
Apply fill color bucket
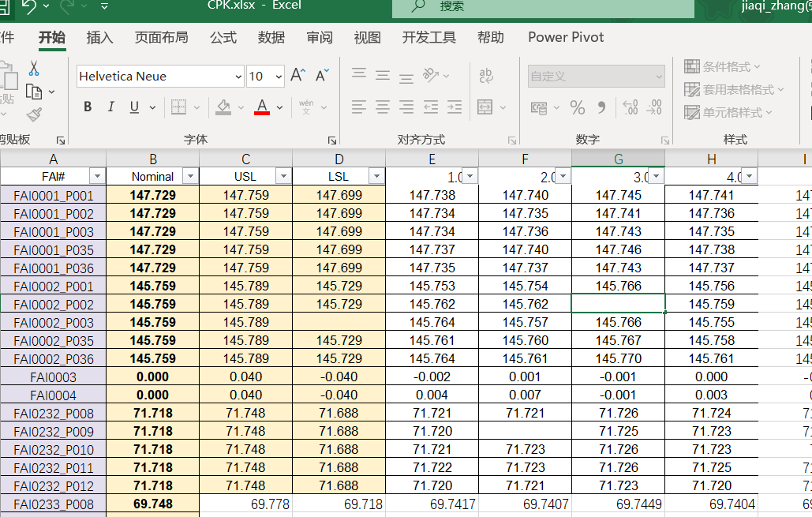223,107
